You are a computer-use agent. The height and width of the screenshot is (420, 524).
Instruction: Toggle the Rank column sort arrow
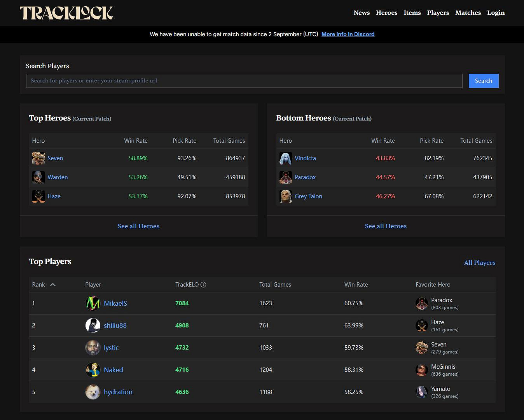point(53,285)
